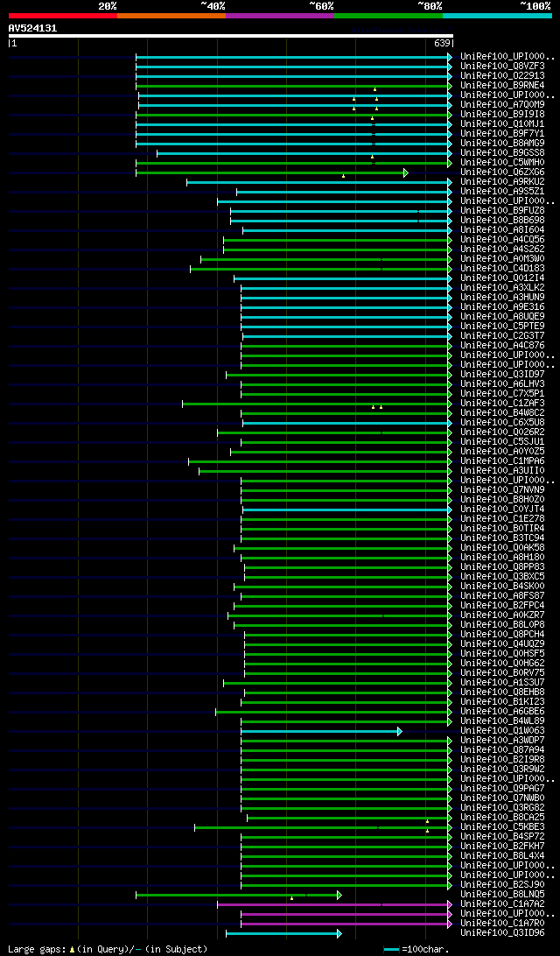Viewport: 560px width, 956px height.
Task: Open hit UniRef100_O22913
Action: [x=503, y=75]
